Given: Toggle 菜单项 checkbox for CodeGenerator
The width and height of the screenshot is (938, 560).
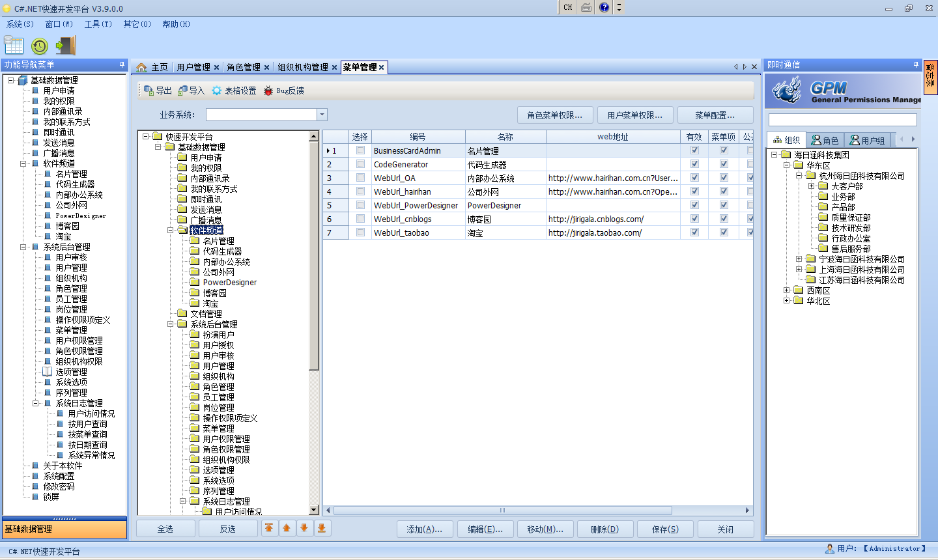Looking at the screenshot, I should [724, 164].
